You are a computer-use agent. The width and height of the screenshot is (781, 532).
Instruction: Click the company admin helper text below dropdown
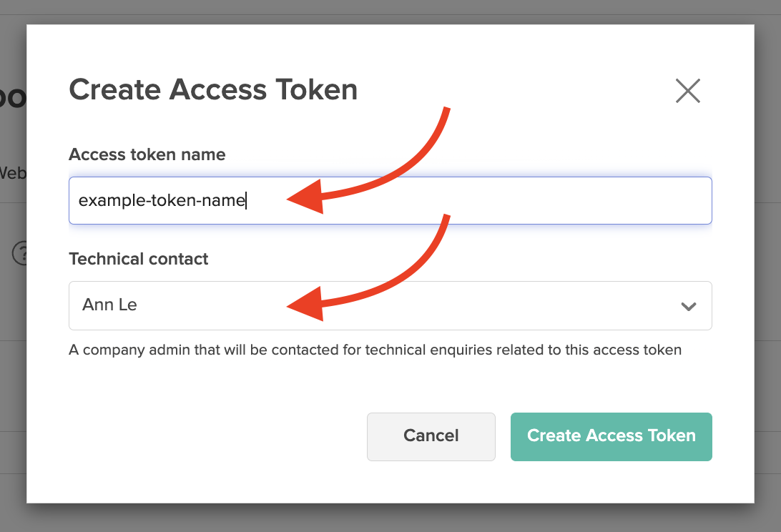375,350
